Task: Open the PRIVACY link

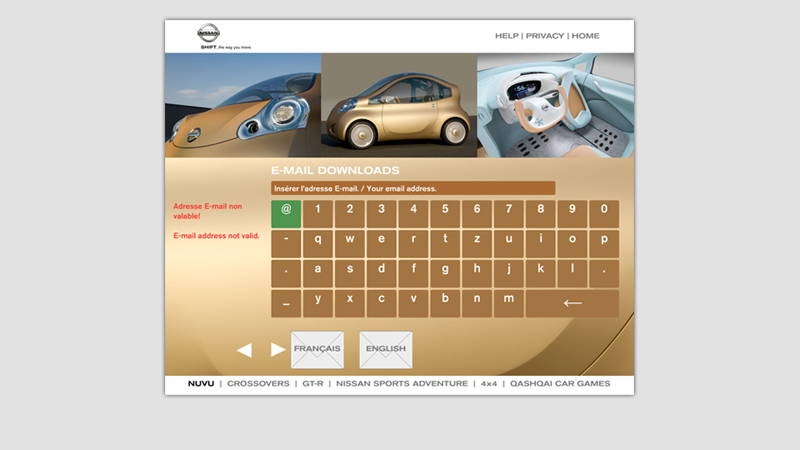Action: click(544, 36)
